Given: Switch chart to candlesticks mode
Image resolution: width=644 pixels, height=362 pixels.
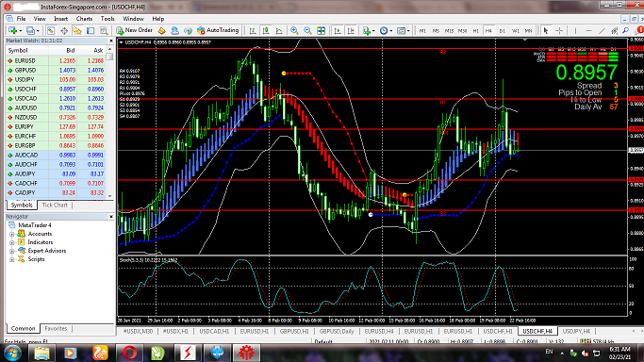Looking at the screenshot, I should pos(266,30).
